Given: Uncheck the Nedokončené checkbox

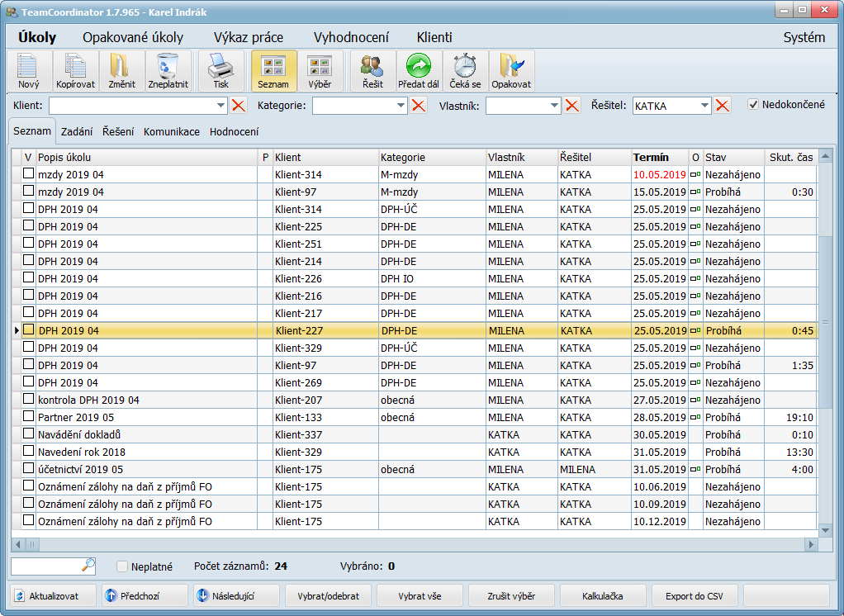Looking at the screenshot, I should (x=753, y=105).
